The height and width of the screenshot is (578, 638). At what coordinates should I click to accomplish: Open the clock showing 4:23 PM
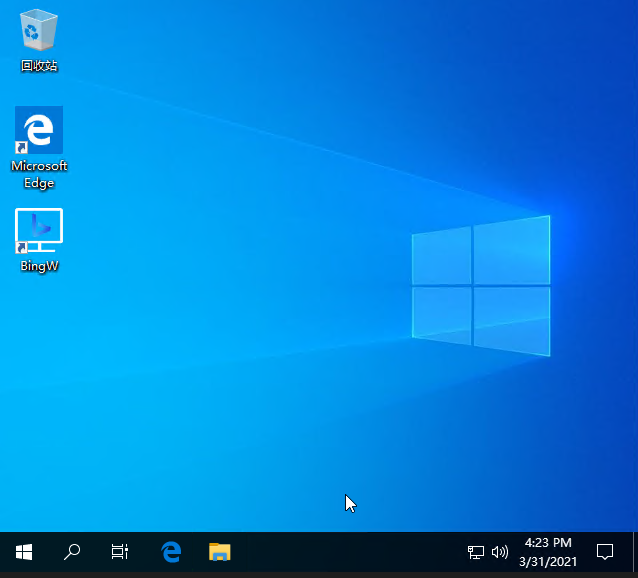(548, 552)
